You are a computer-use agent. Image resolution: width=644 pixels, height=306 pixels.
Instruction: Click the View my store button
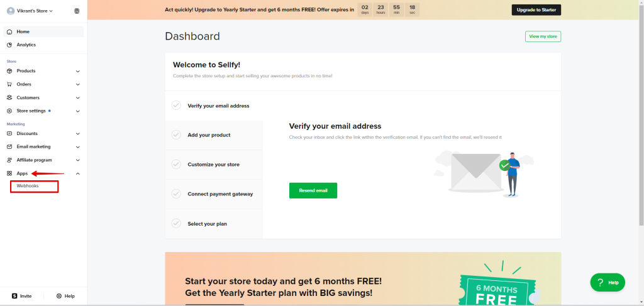(543, 36)
